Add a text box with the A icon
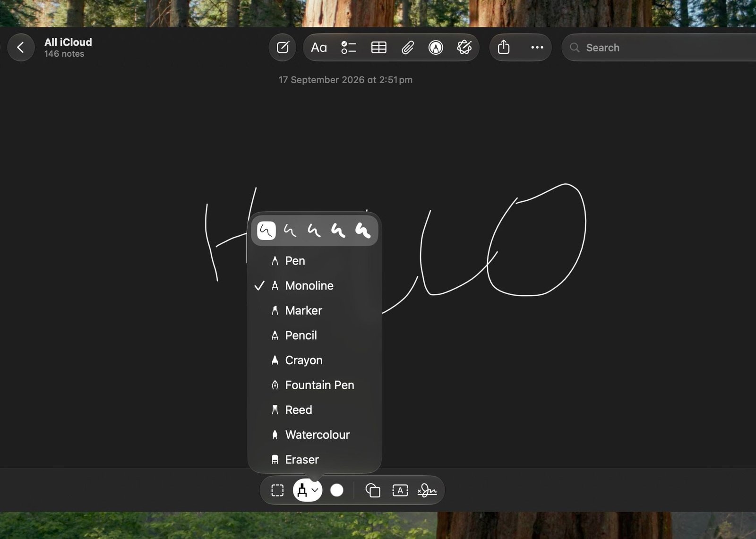Screen dimensions: 756x539 coord(400,490)
